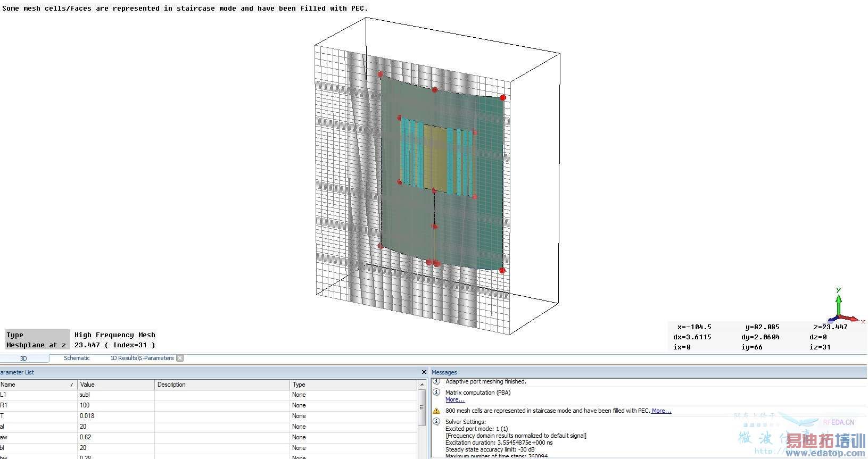Click the 'Meshplane at z' label
The height and width of the screenshot is (459, 868).
tap(36, 345)
